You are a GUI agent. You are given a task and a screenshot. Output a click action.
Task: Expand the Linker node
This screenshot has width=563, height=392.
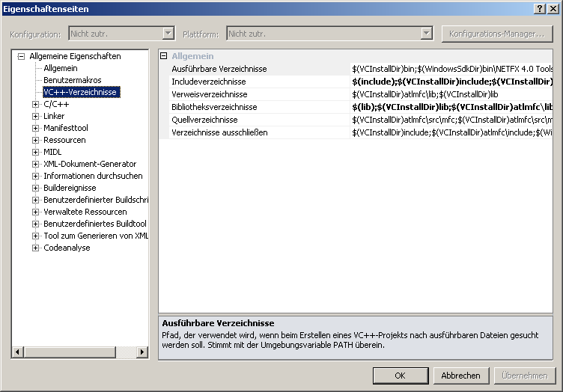point(35,116)
